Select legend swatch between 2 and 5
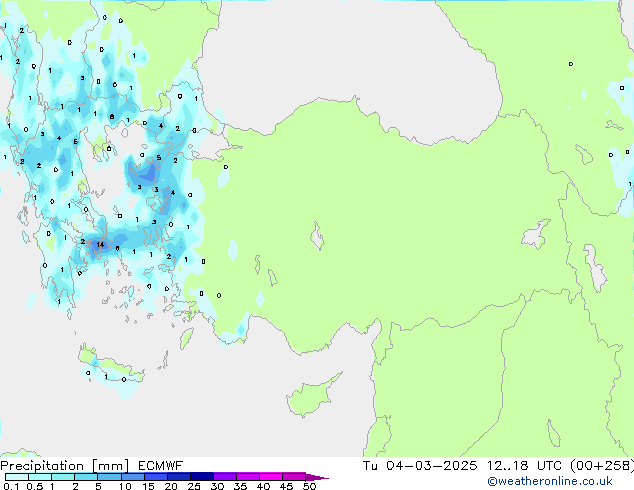This screenshot has height=490, width=634. 86,477
